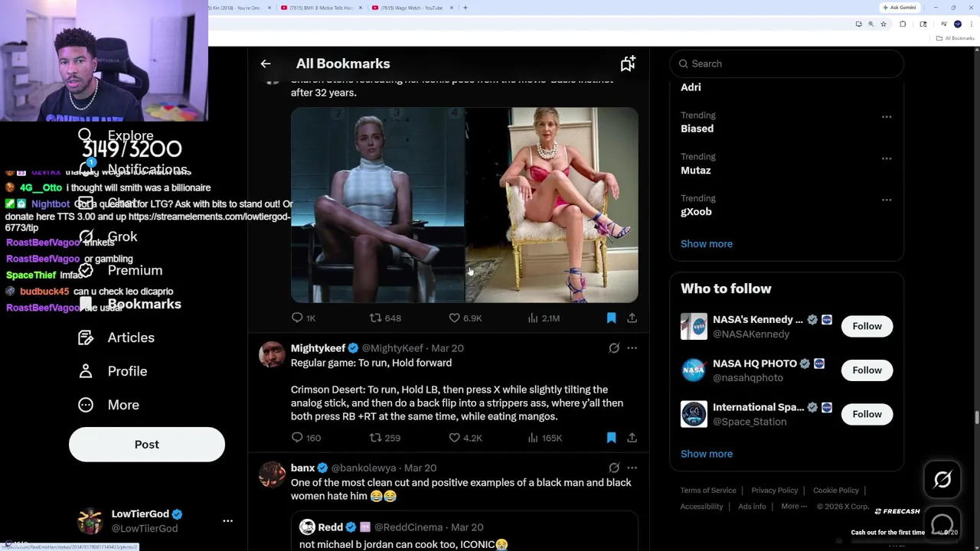The image size is (980, 551).
Task: Open Bookmarks in sidebar
Action: (x=129, y=304)
